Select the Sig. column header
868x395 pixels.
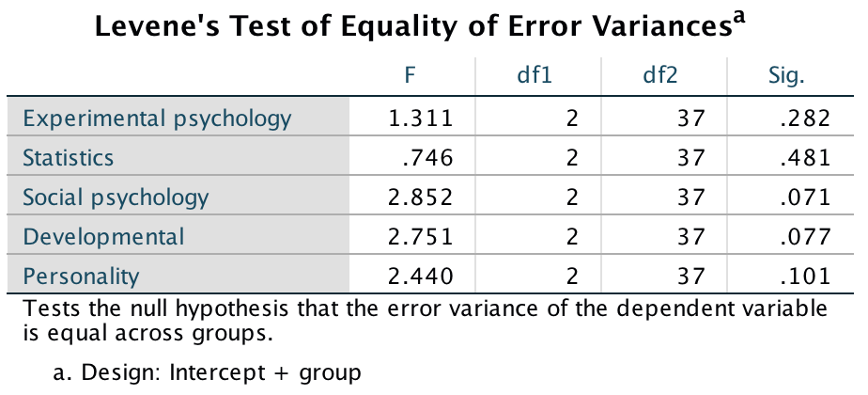click(x=785, y=77)
